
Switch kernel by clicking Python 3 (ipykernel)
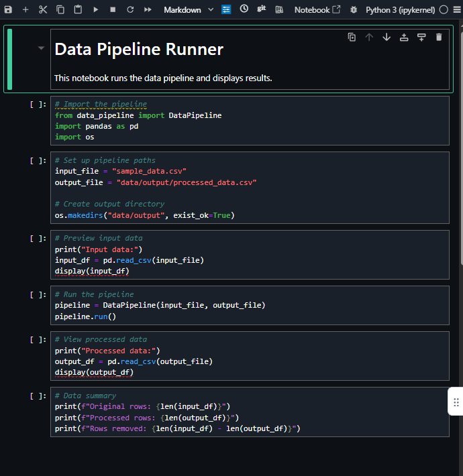click(x=400, y=10)
